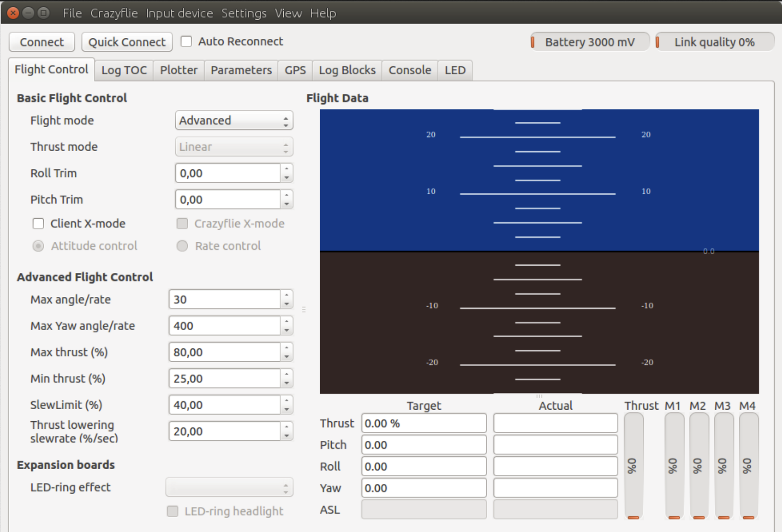This screenshot has width=782, height=532.
Task: Open the Flight mode dropdown
Action: pos(234,120)
